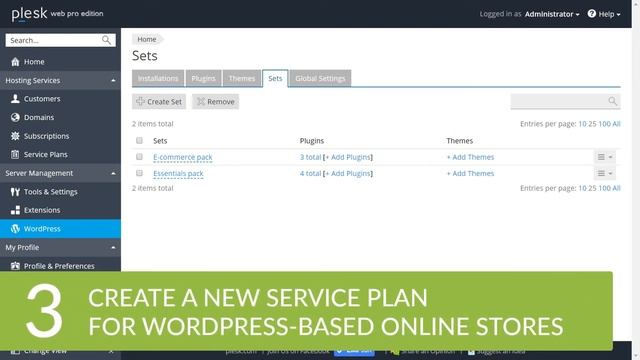Select the Sets tab
Image resolution: width=640 pixels, height=360 pixels.
pos(275,78)
